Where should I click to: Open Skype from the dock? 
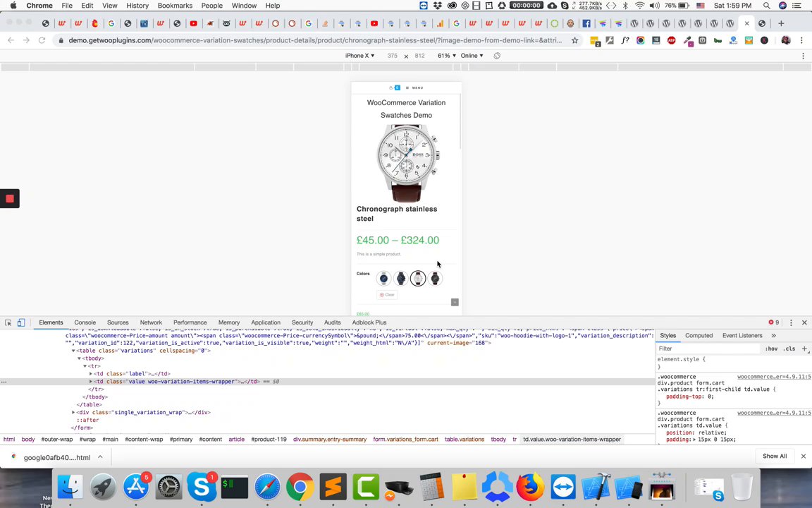pos(201,487)
